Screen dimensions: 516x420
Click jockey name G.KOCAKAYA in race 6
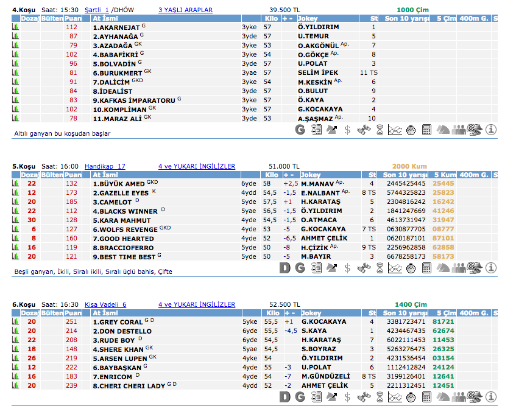pyautogui.click(x=323, y=322)
